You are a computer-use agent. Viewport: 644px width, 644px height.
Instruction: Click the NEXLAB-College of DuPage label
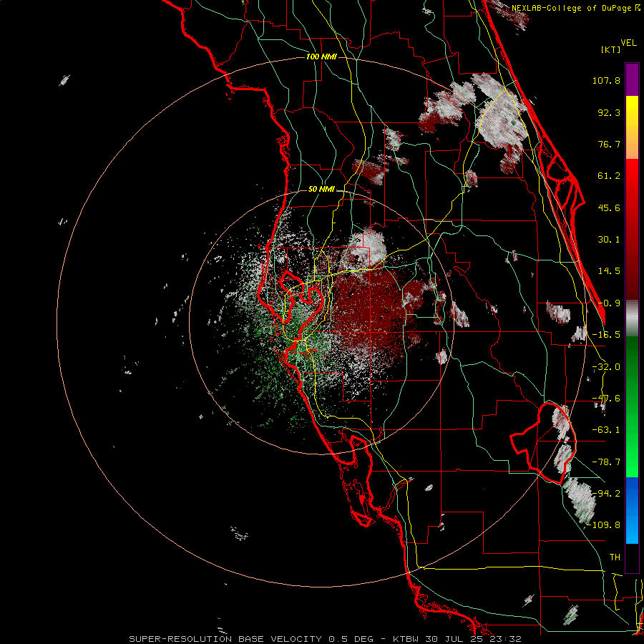pos(571,8)
